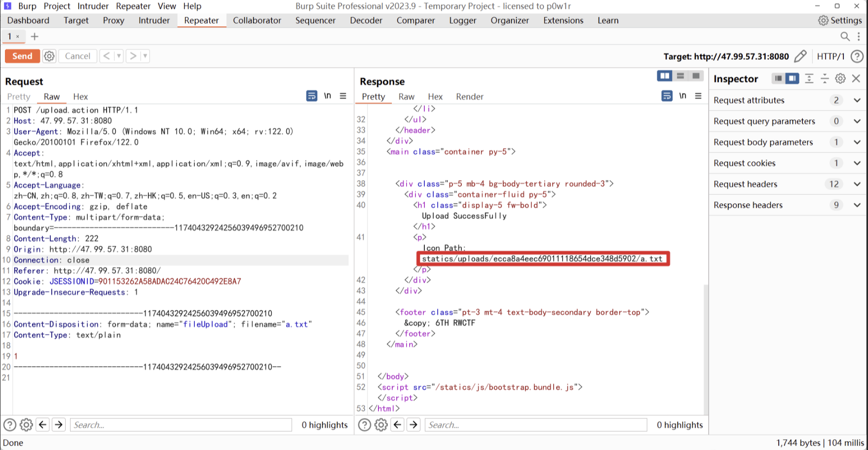868x450 pixels.
Task: Toggle show non-printable characters in Request
Action: pyautogui.click(x=327, y=96)
